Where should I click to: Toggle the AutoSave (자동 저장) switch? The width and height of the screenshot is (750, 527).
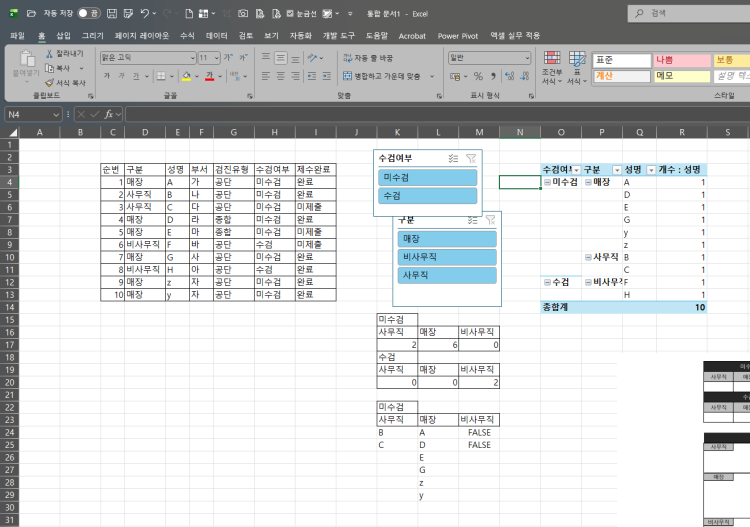pos(88,13)
